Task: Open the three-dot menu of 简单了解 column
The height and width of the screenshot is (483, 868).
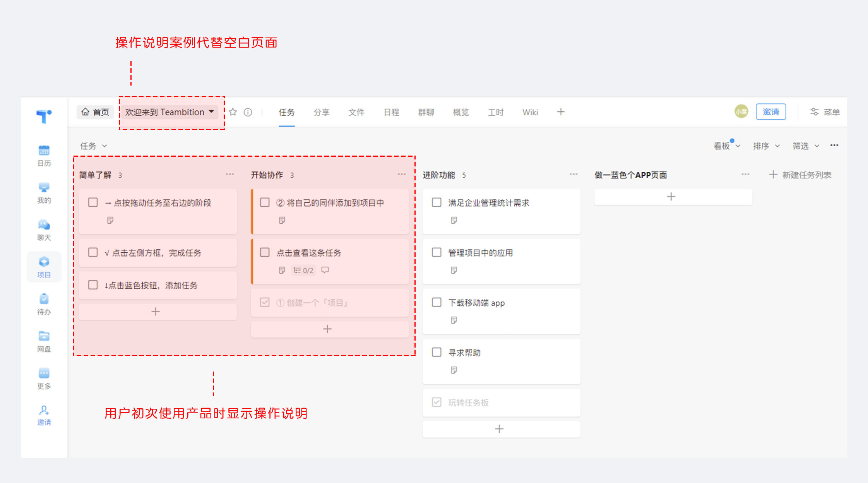Action: coord(230,175)
